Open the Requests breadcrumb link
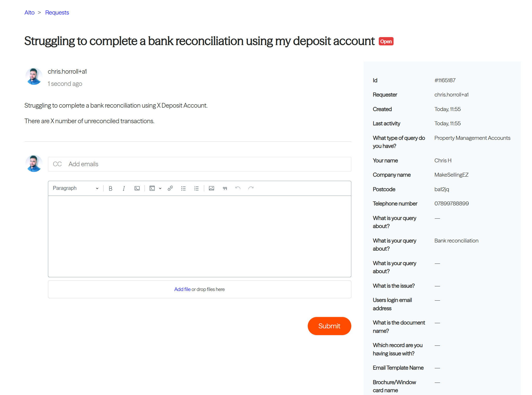The height and width of the screenshot is (395, 532). 57,13
